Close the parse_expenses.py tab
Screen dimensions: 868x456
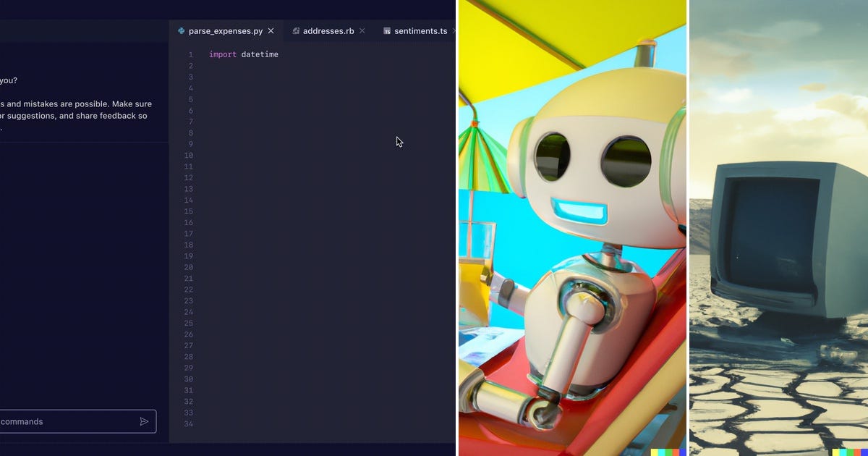271,30
